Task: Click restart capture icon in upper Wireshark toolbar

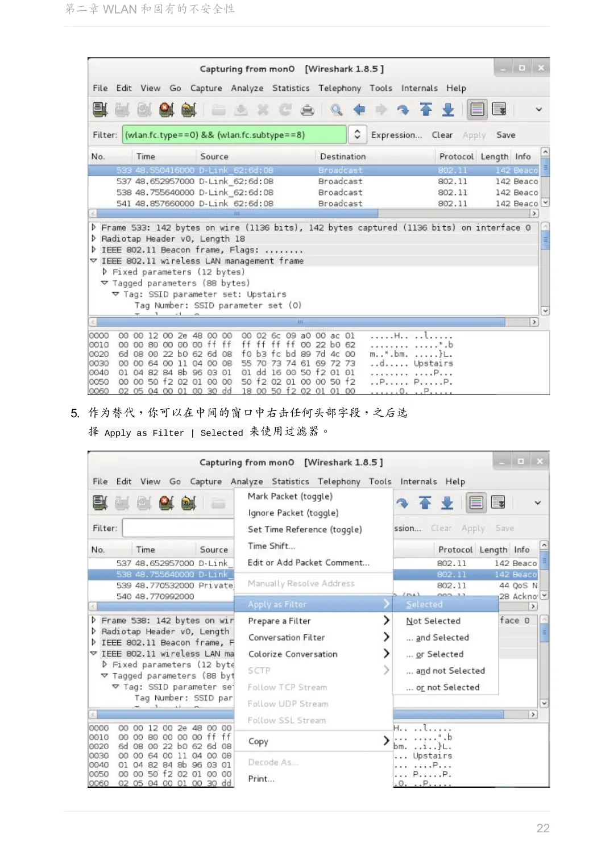Action: click(x=189, y=109)
